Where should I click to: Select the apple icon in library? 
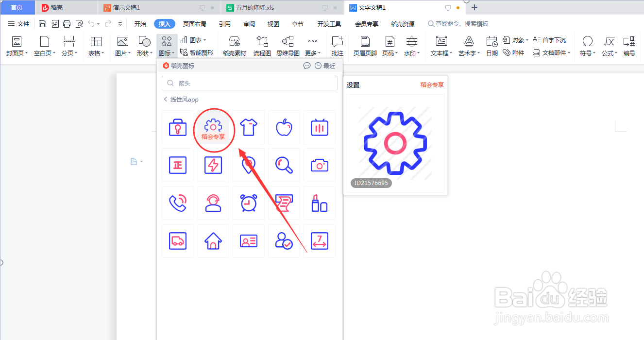click(x=284, y=127)
